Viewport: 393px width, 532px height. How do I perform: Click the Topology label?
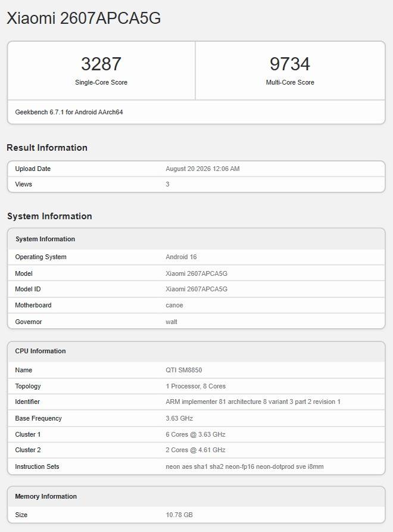[x=28, y=386]
